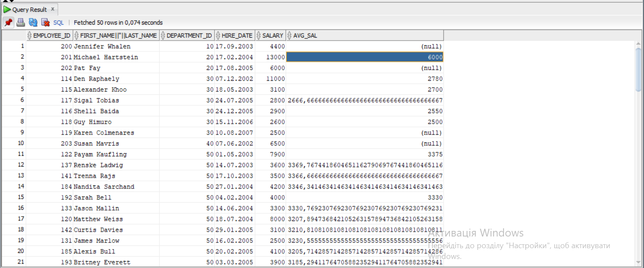Select the cell Payam Kaufling

tap(116, 154)
